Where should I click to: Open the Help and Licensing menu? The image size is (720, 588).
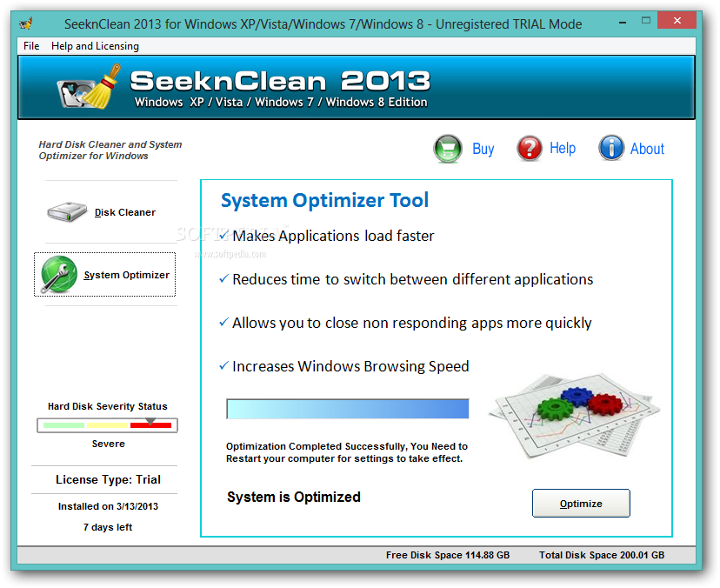click(x=95, y=46)
